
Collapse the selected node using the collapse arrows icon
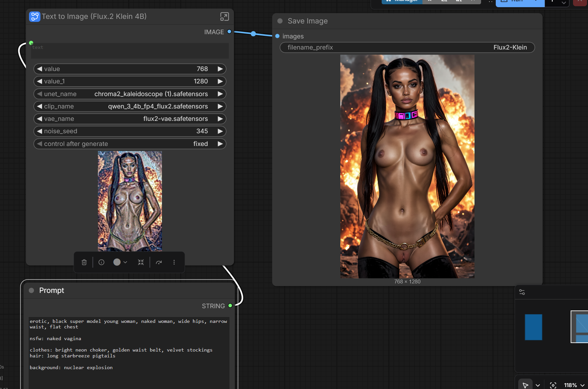pyautogui.click(x=141, y=262)
